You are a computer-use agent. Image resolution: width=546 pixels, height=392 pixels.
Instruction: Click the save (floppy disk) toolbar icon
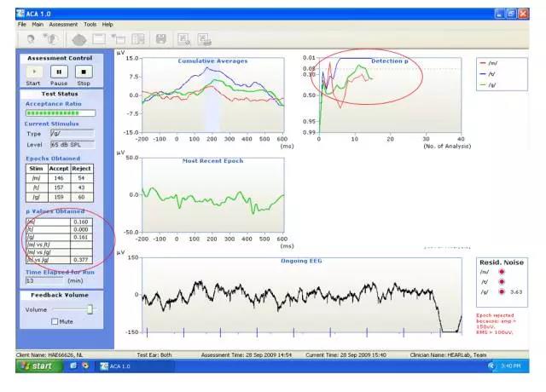click(x=160, y=39)
